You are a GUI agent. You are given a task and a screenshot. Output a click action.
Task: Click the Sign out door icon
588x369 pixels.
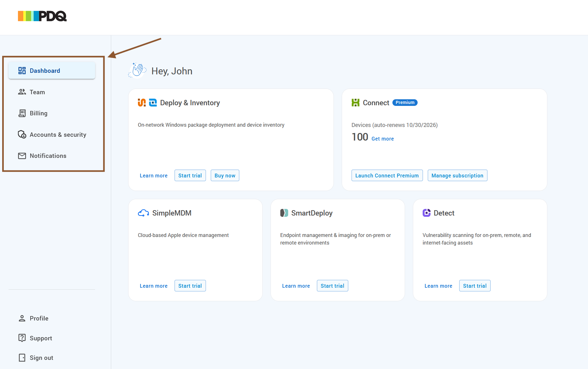coord(22,358)
